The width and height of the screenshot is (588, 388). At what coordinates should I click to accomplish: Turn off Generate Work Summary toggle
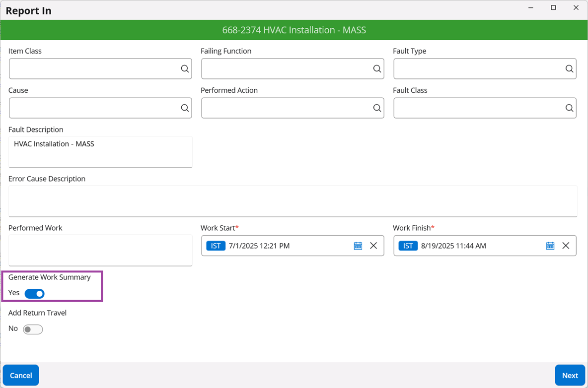tap(35, 294)
